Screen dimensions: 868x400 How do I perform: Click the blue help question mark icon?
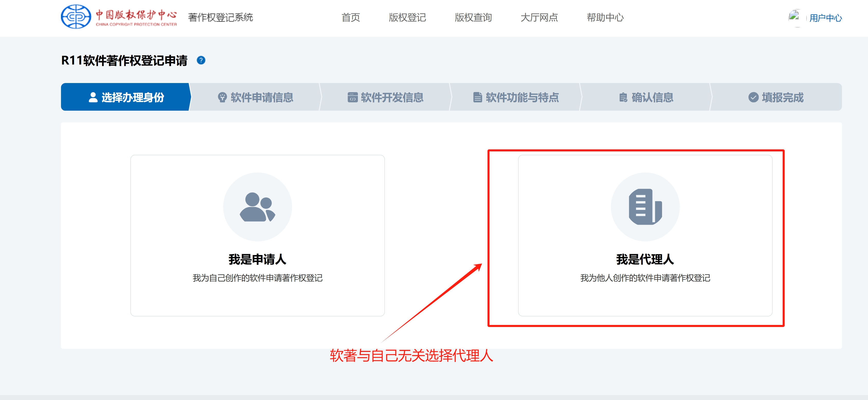click(x=201, y=60)
